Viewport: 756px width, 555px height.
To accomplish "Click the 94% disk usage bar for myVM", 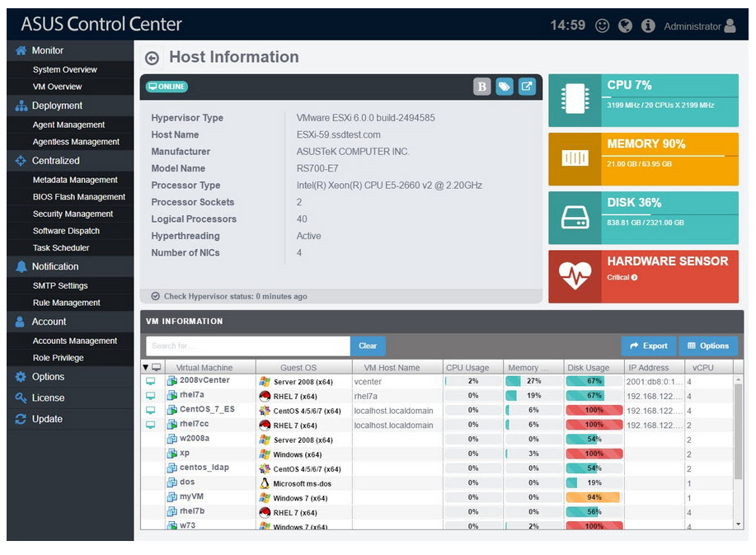I will pyautogui.click(x=594, y=497).
